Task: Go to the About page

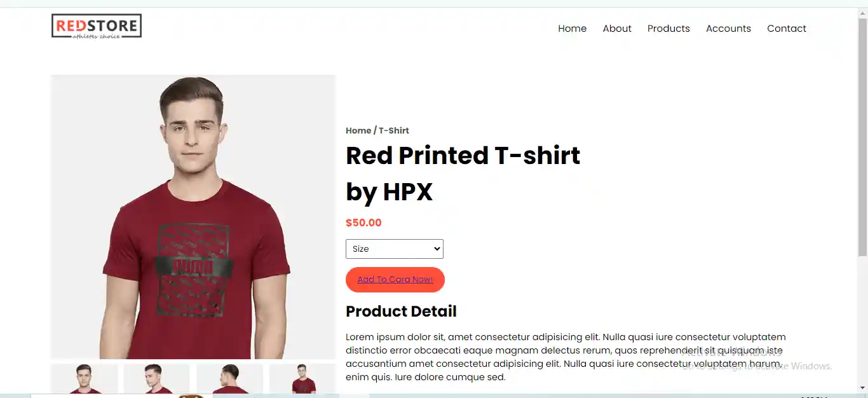Action: click(617, 29)
